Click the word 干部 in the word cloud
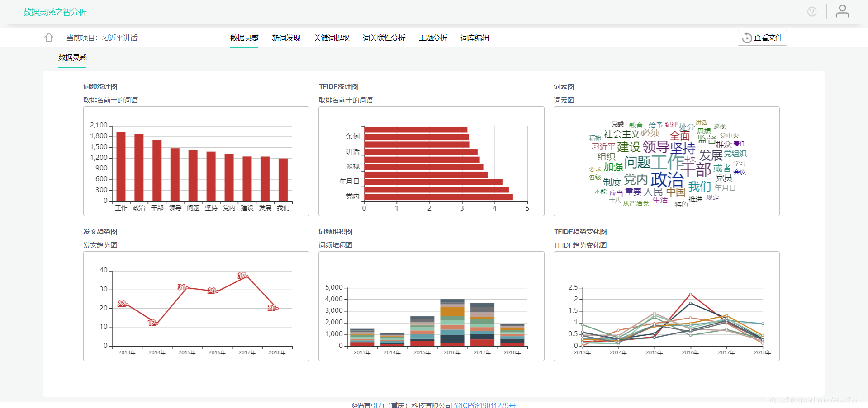The height and width of the screenshot is (408, 868). (696, 170)
